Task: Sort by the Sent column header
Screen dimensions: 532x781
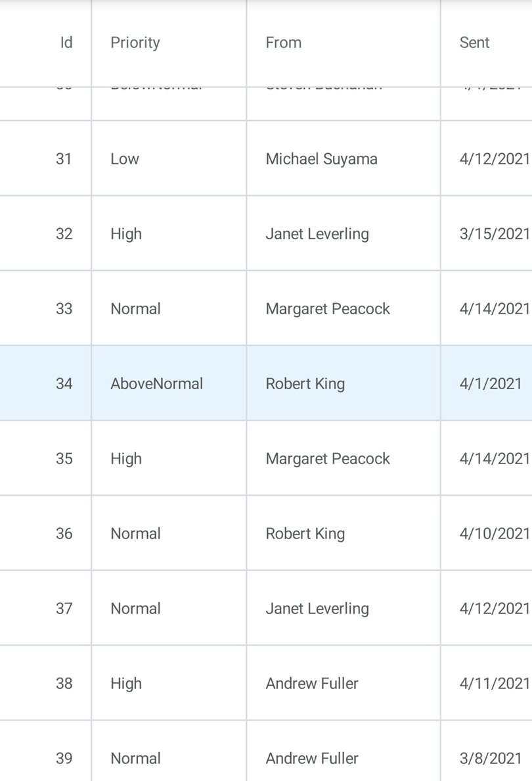Action: (475, 43)
